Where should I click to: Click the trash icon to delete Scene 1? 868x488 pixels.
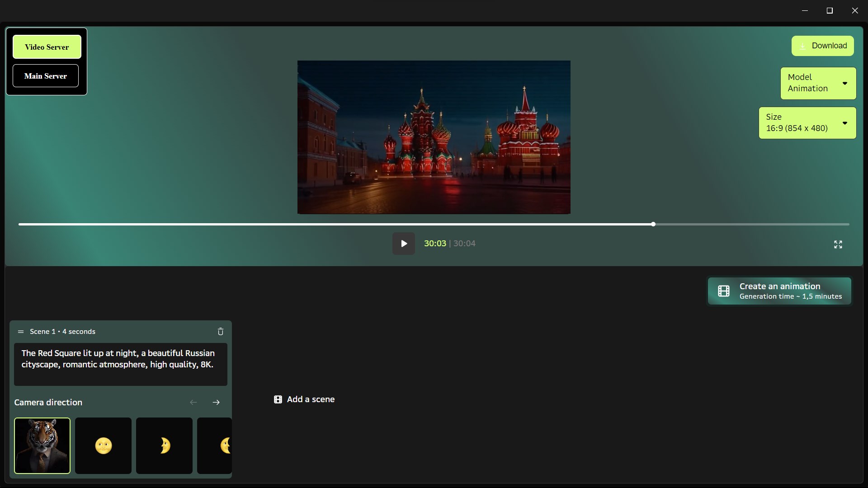tap(221, 332)
